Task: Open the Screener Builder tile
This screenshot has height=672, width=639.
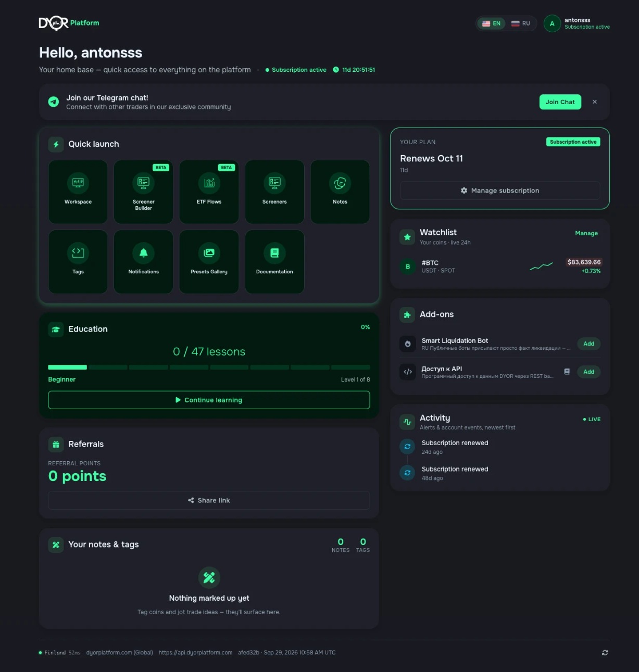Action: click(x=144, y=192)
